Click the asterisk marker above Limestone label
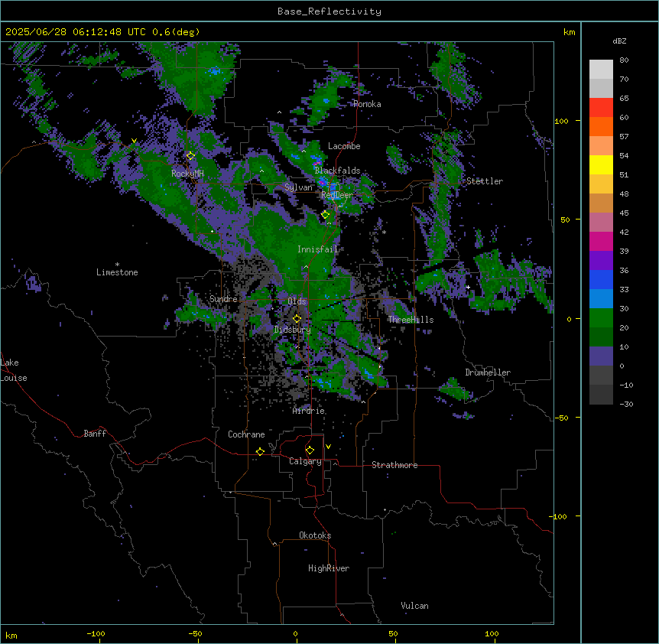The width and height of the screenshot is (659, 644). [117, 265]
